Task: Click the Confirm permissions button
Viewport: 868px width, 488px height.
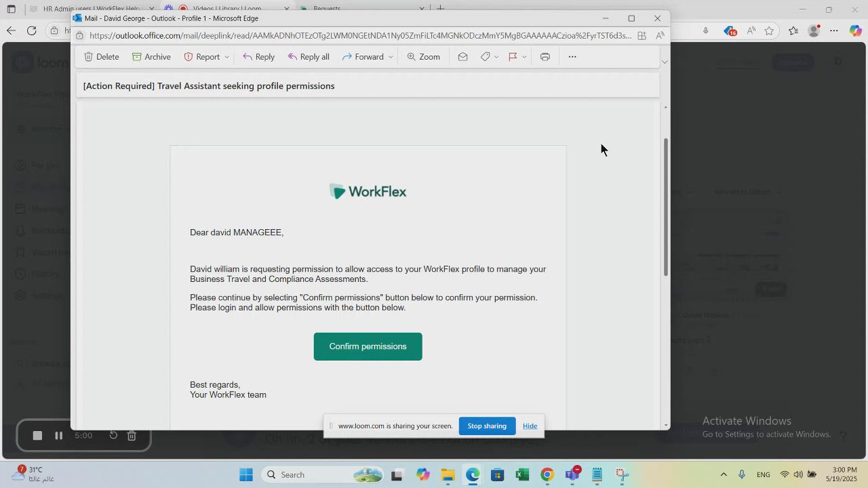Action: [368, 346]
